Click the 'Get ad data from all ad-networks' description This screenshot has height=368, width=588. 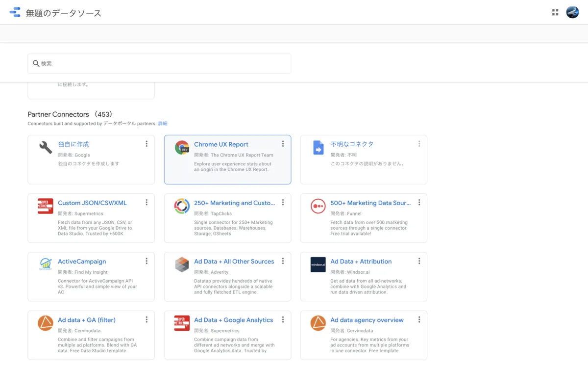368,287
